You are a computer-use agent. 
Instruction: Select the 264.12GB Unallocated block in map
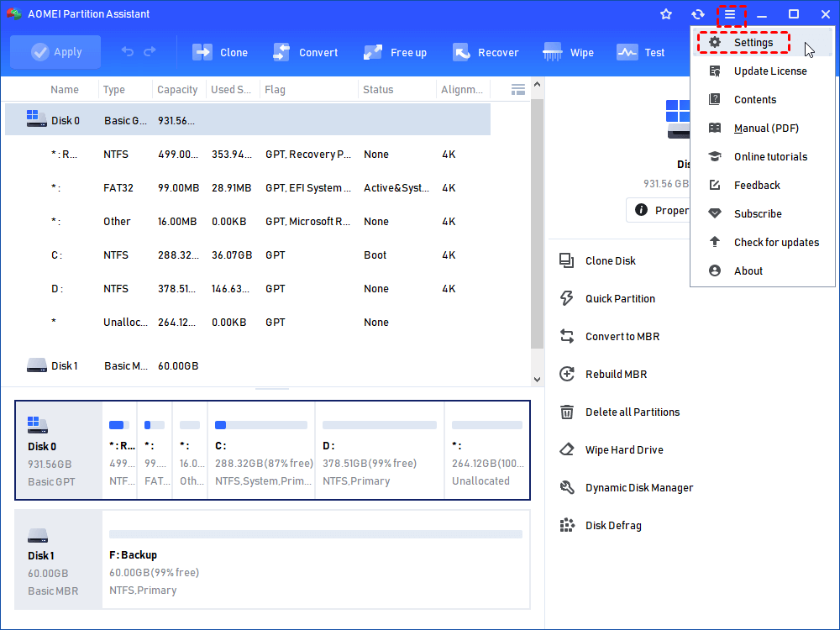487,450
